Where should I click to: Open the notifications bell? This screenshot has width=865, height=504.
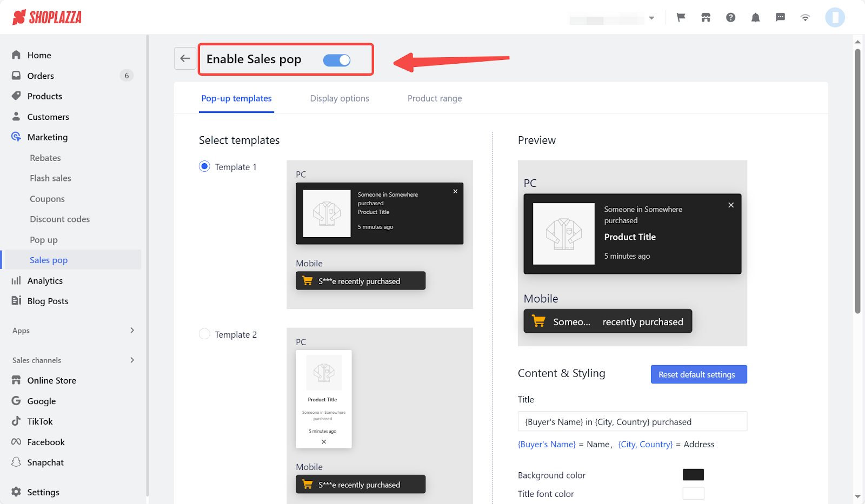click(x=755, y=17)
